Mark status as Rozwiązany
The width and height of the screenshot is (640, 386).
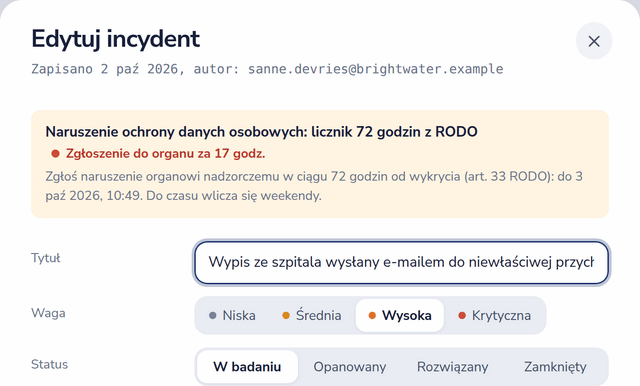[452, 367]
